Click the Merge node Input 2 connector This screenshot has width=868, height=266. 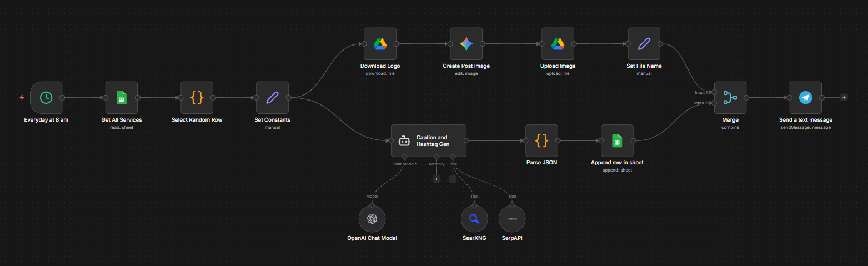(x=714, y=103)
